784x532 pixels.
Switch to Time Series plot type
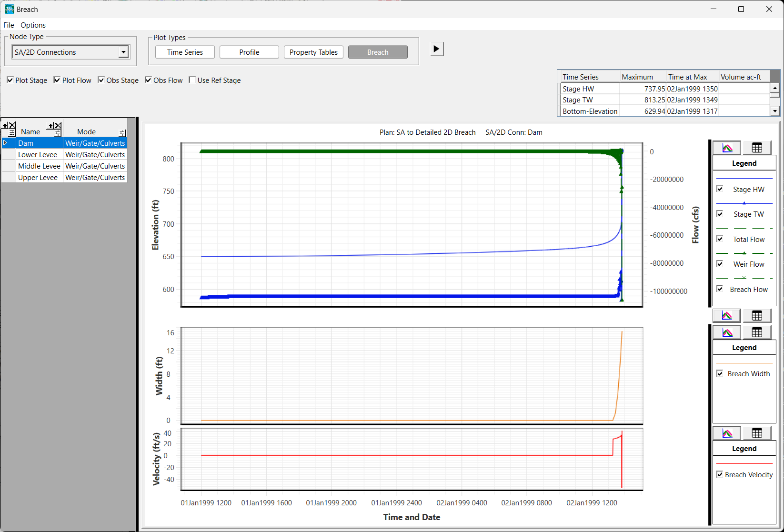coord(185,52)
